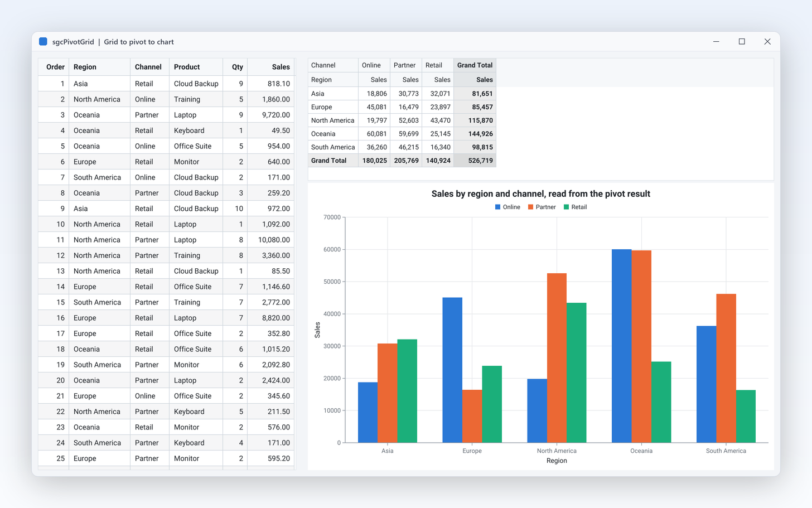The height and width of the screenshot is (508, 812).
Task: Select the Office Suite cell in order 21
Action: [196, 396]
